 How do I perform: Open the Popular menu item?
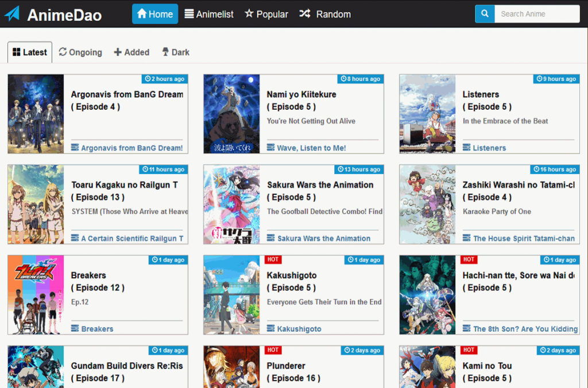click(266, 14)
